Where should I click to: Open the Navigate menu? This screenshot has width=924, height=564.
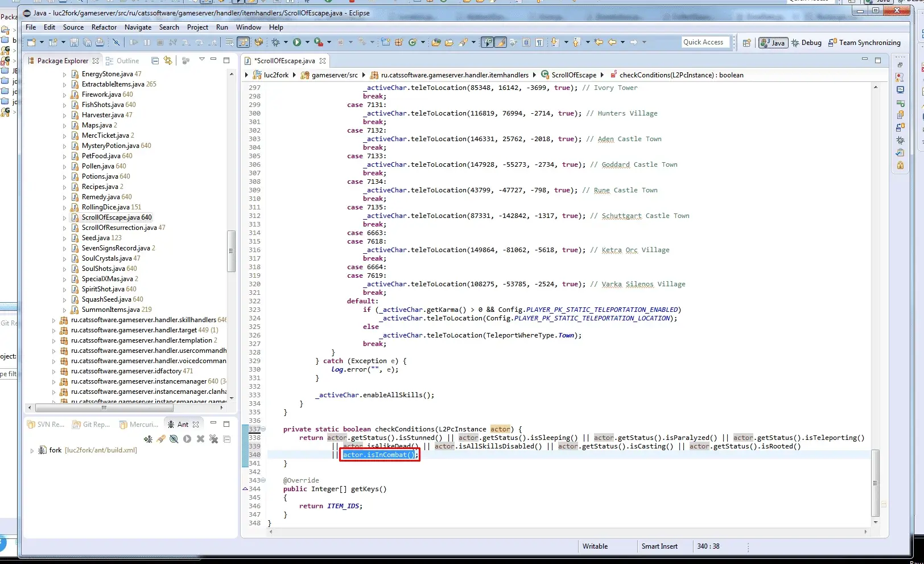coord(138,27)
